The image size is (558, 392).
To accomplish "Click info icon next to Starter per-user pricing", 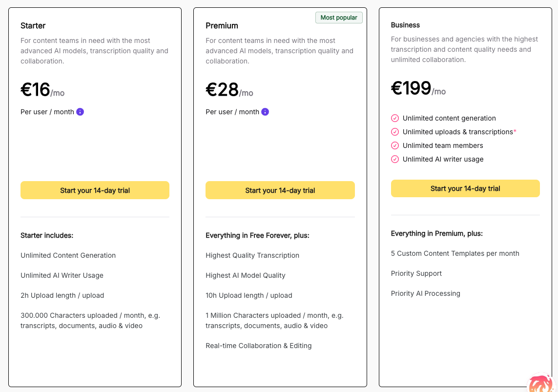I will point(80,112).
